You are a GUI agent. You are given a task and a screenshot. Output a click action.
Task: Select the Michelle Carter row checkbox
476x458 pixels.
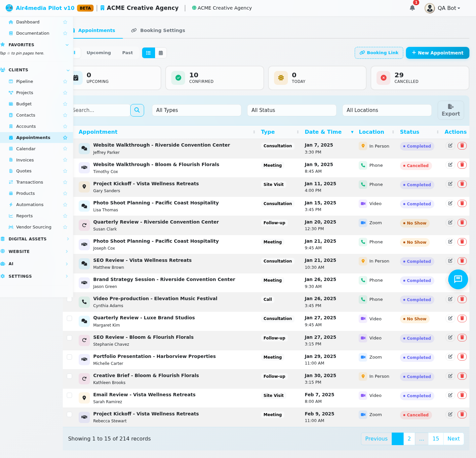pyautogui.click(x=69, y=357)
